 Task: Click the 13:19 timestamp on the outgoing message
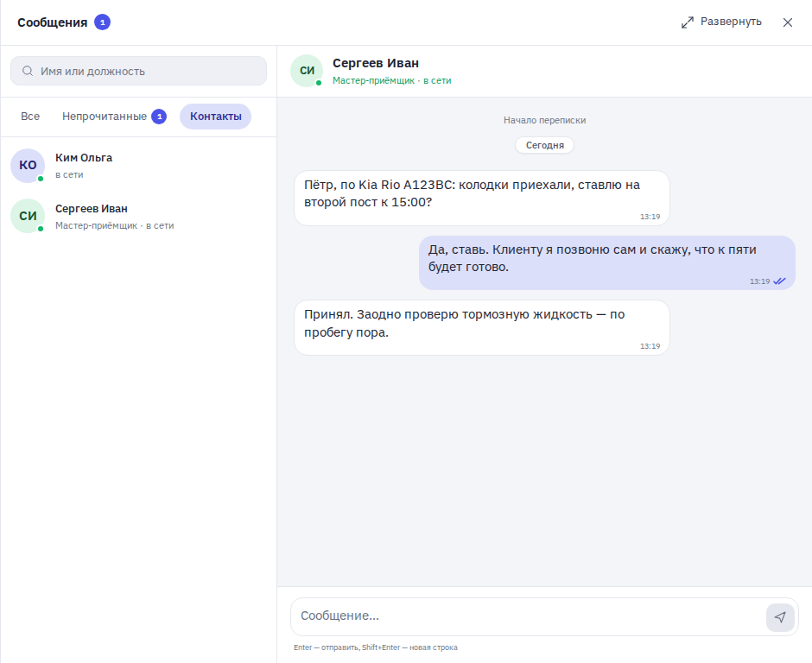(x=759, y=281)
